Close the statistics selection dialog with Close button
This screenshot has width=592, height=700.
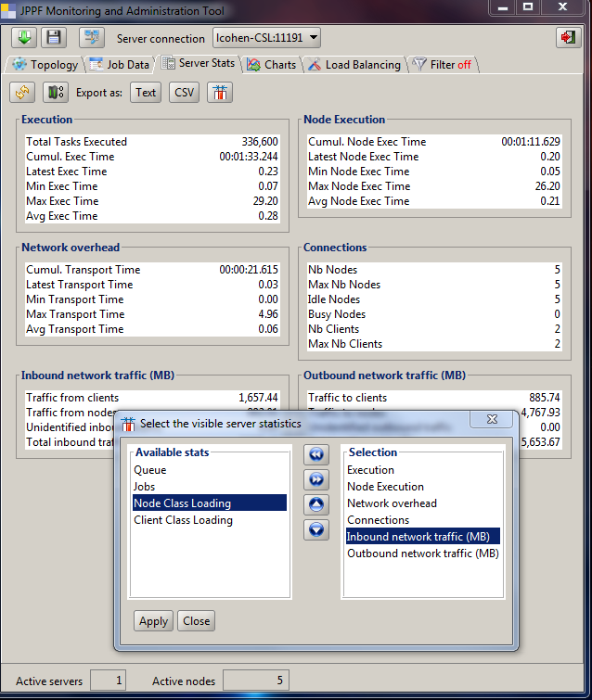coord(197,621)
